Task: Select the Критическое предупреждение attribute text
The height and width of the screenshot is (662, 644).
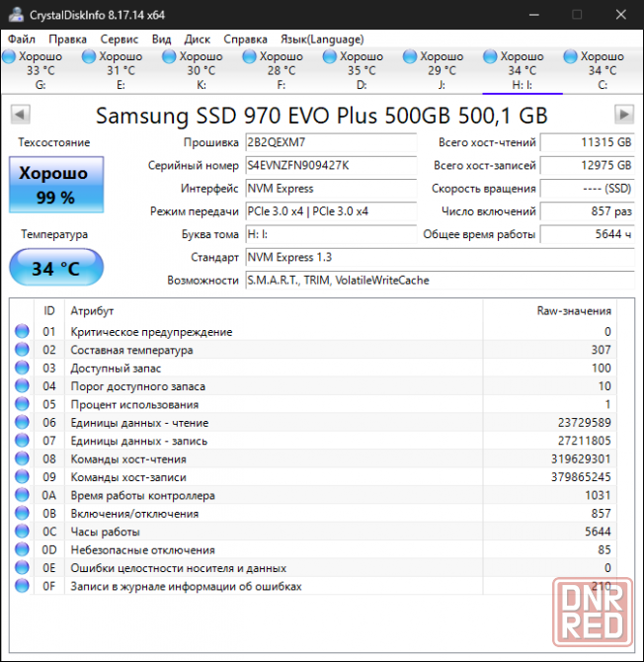Action: [151, 332]
